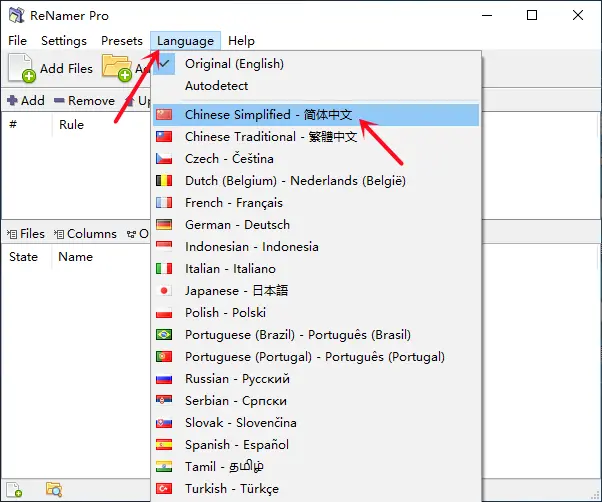Image resolution: width=602 pixels, height=502 pixels.
Task: Select Chinese Simplified language
Action: click(316, 115)
